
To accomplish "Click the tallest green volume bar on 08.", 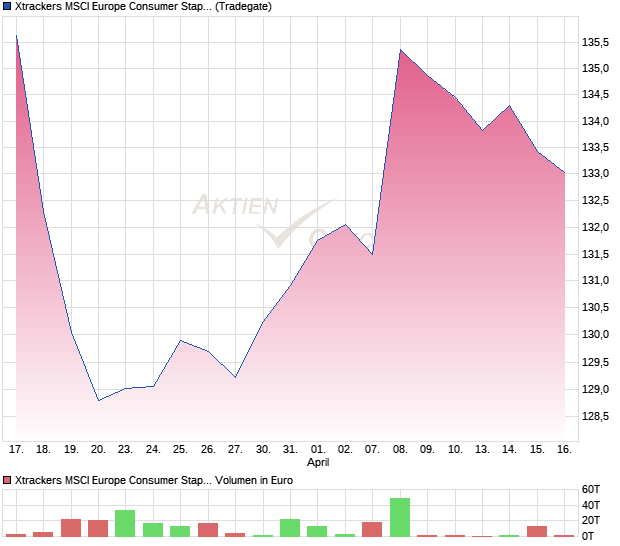I will [x=400, y=517].
